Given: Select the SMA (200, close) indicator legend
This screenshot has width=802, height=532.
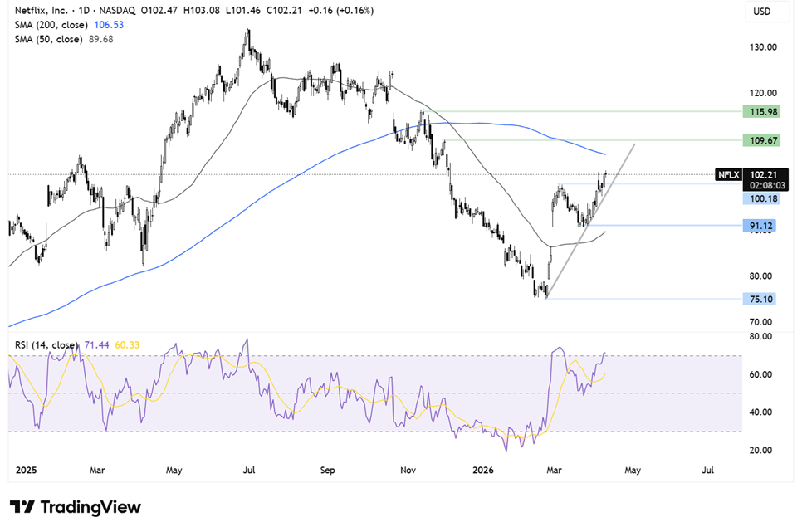Looking at the screenshot, I should (x=49, y=26).
